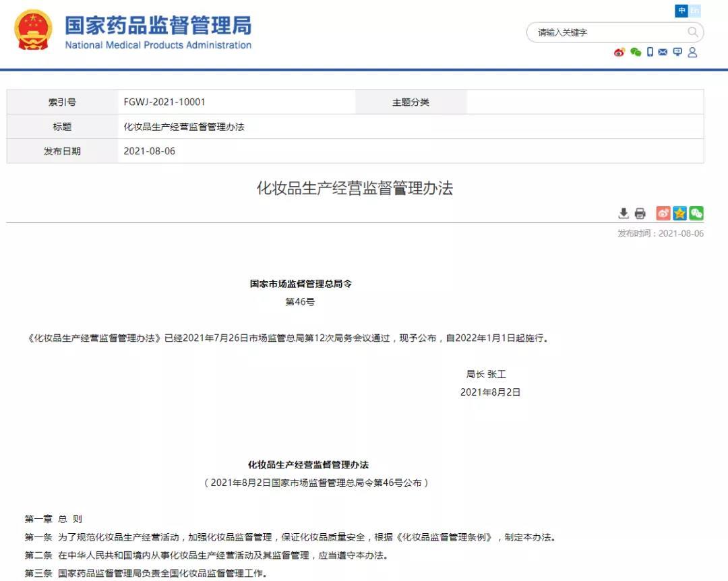Click the message board monitor icon
This screenshot has height=581, width=728.
pos(677,52)
